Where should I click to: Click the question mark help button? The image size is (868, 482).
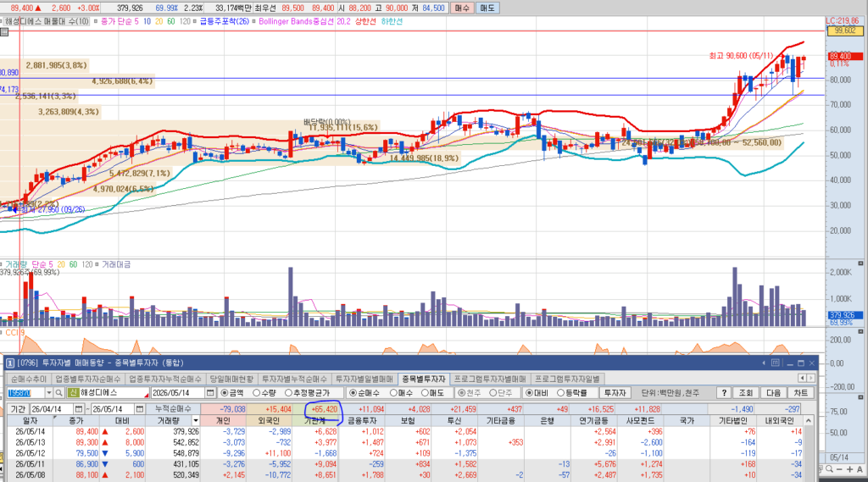724,393
